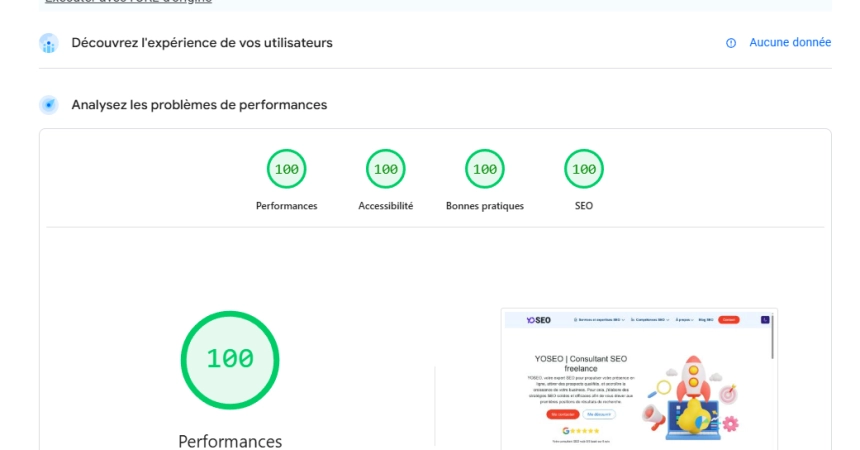Click the YOSEO logo in the thumbnail
860x450 pixels.
[539, 320]
